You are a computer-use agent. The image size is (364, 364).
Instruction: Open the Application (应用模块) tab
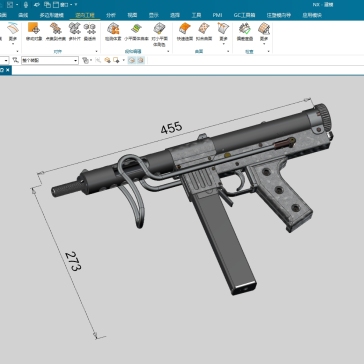pos(312,15)
